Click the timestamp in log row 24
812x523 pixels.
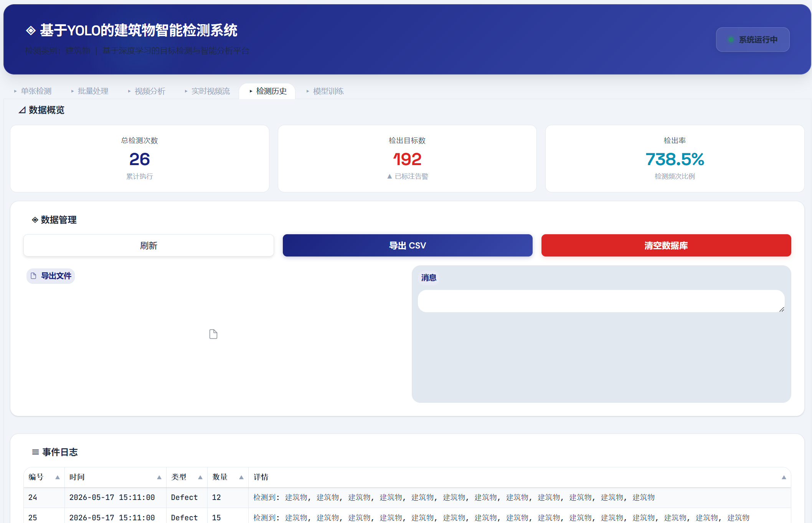coord(112,498)
